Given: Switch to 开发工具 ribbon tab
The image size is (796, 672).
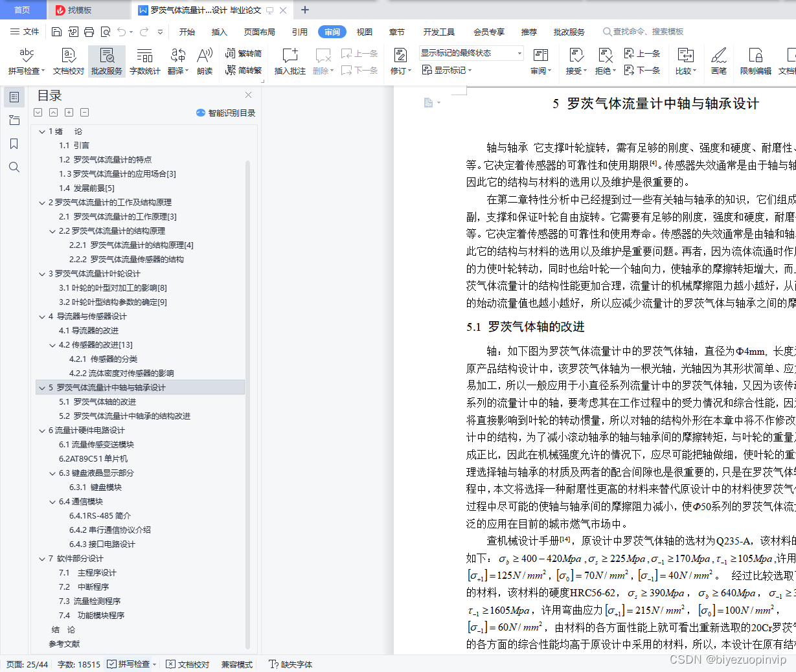Looking at the screenshot, I should (439, 32).
